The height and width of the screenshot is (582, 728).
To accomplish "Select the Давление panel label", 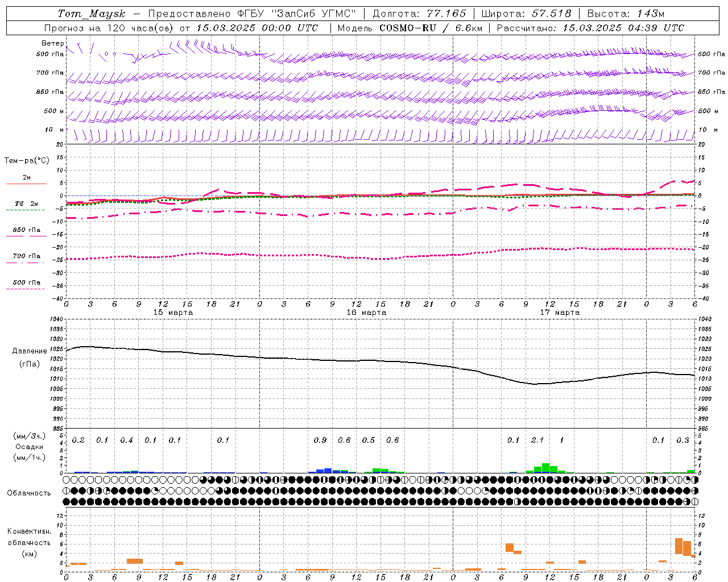I will pyautogui.click(x=30, y=351).
